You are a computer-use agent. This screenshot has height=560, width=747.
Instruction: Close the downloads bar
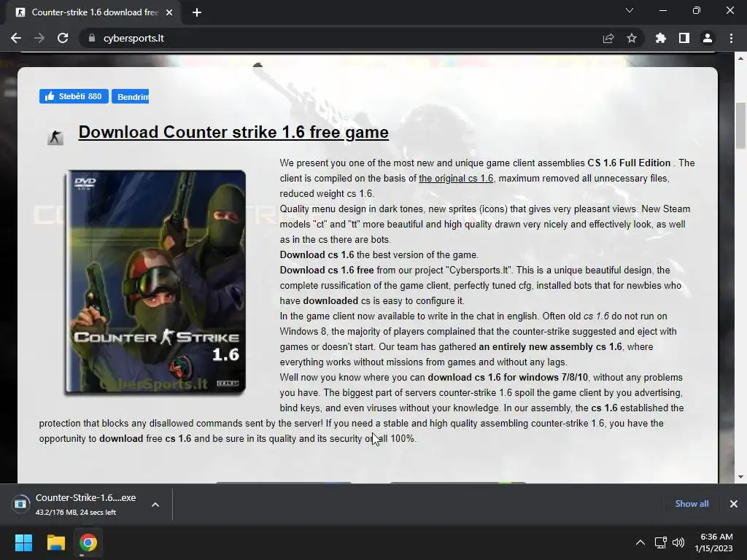click(x=734, y=504)
